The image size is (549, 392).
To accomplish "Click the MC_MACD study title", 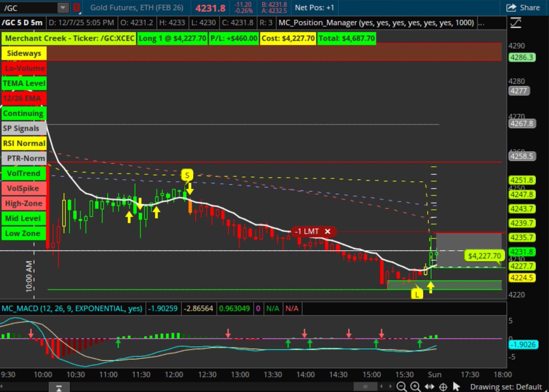I will tap(72, 309).
